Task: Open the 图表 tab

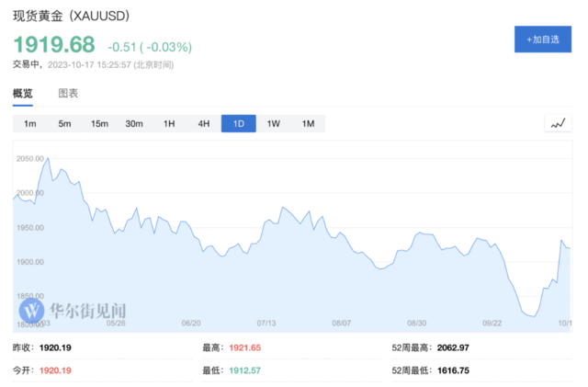Action: pyautogui.click(x=68, y=94)
